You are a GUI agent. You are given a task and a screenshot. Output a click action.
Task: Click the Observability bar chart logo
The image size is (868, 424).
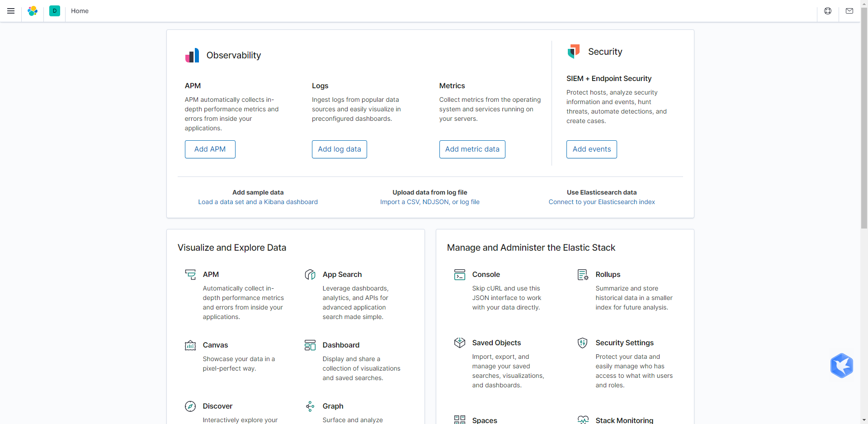pos(192,55)
